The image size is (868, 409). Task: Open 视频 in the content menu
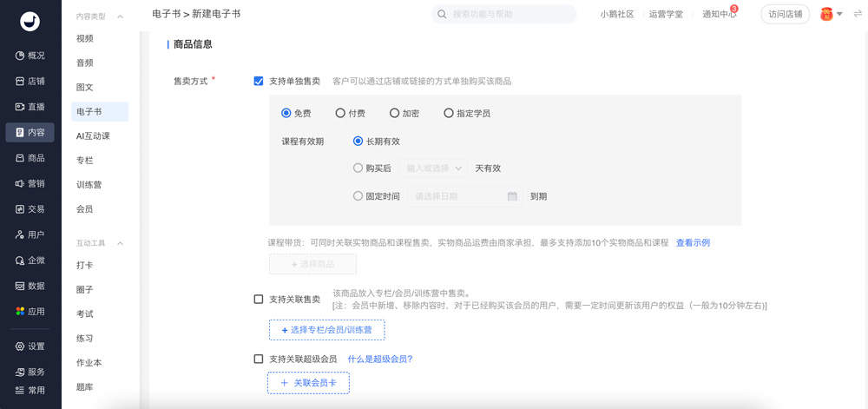coord(85,39)
